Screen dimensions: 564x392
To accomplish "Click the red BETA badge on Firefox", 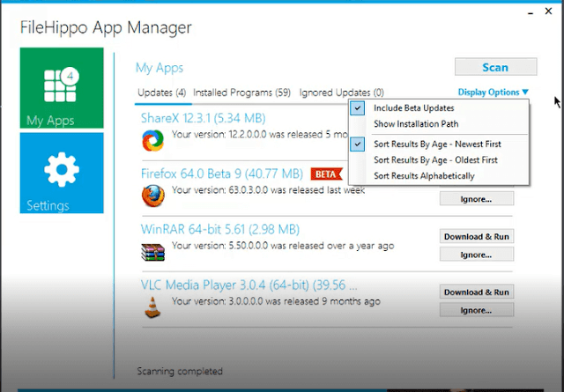I will [327, 174].
